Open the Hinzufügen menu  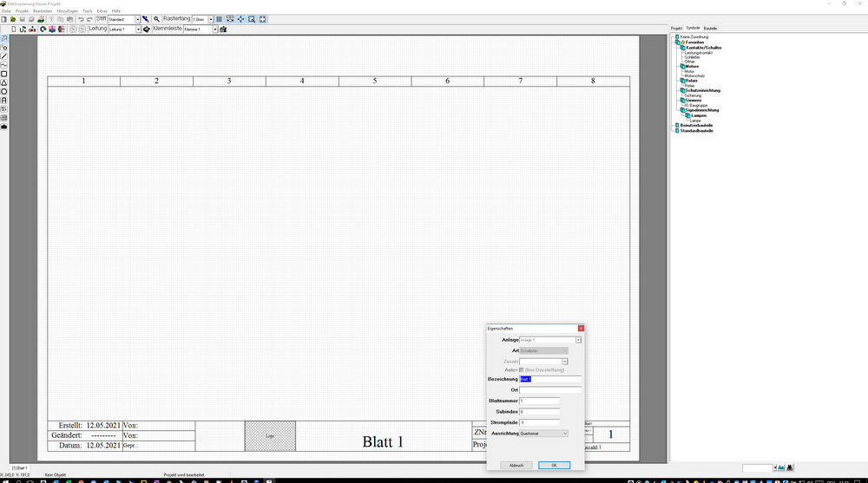(x=67, y=10)
